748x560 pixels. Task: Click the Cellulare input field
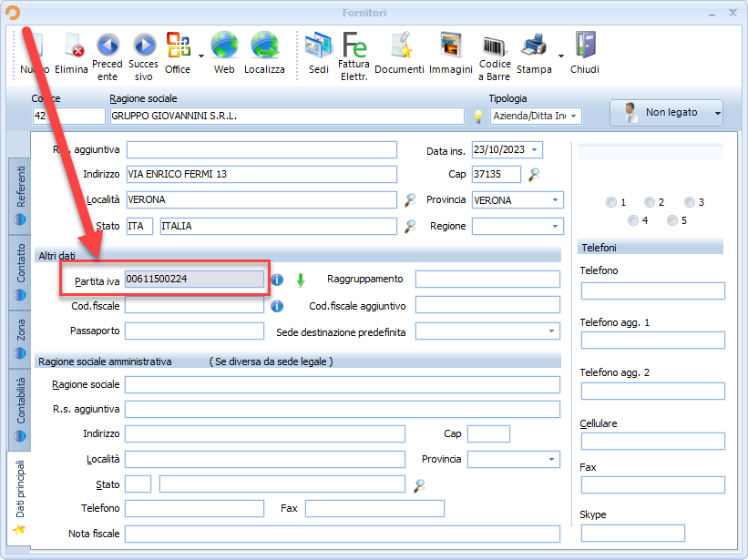click(x=653, y=442)
